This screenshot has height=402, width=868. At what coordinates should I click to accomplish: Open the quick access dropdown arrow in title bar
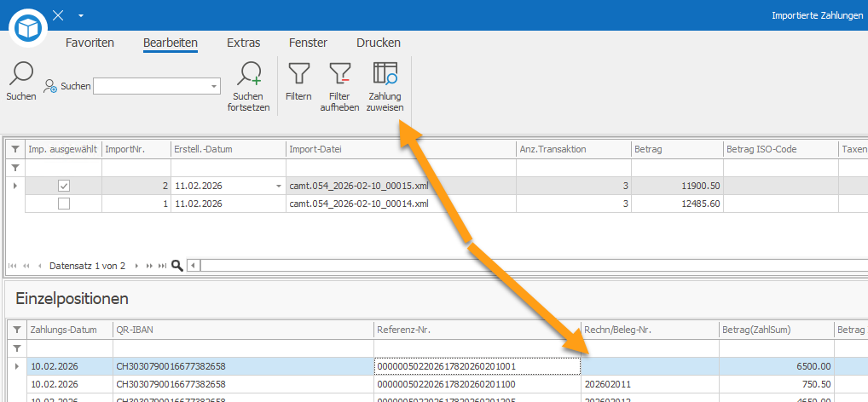pos(81,15)
